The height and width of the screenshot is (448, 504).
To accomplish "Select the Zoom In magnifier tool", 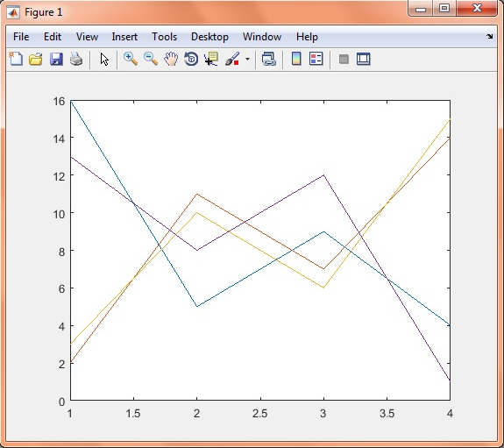I will (131, 59).
